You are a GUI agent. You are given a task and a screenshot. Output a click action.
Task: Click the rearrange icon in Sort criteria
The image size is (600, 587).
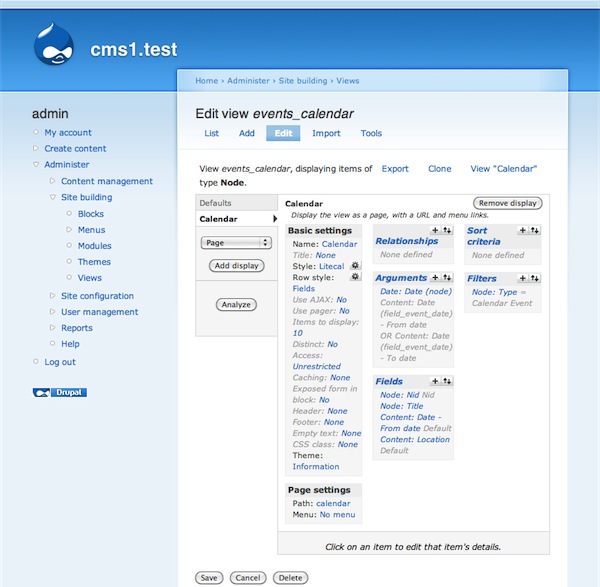[536, 230]
